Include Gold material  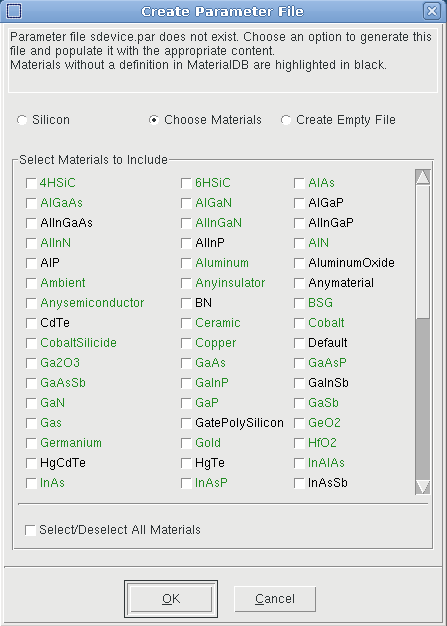[186, 443]
